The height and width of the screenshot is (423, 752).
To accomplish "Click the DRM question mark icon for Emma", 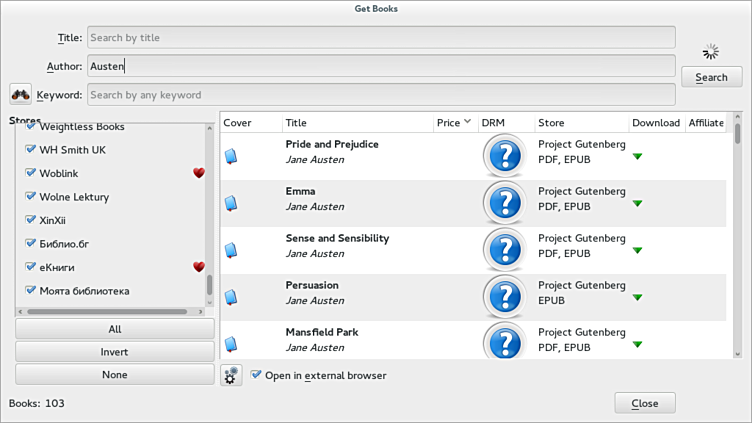I will (503, 203).
